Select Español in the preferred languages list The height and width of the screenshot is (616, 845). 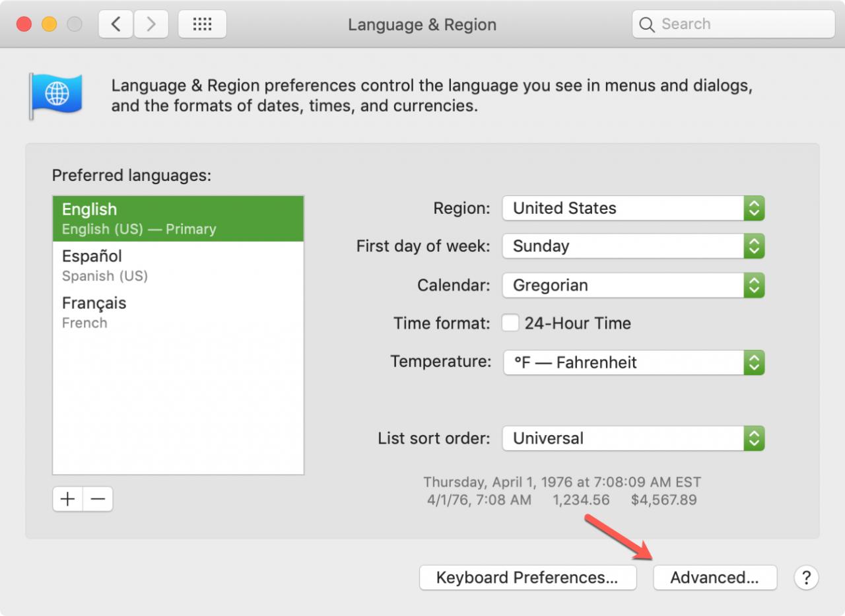pyautogui.click(x=178, y=265)
